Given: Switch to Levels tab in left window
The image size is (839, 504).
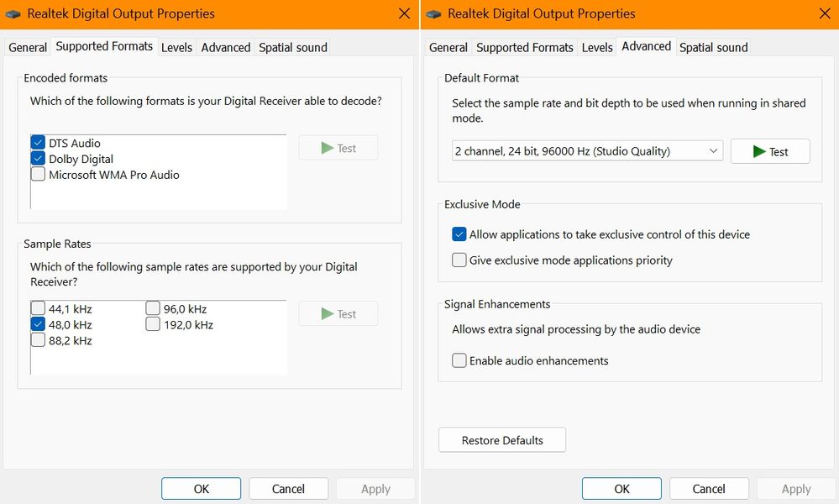Looking at the screenshot, I should pyautogui.click(x=176, y=48).
